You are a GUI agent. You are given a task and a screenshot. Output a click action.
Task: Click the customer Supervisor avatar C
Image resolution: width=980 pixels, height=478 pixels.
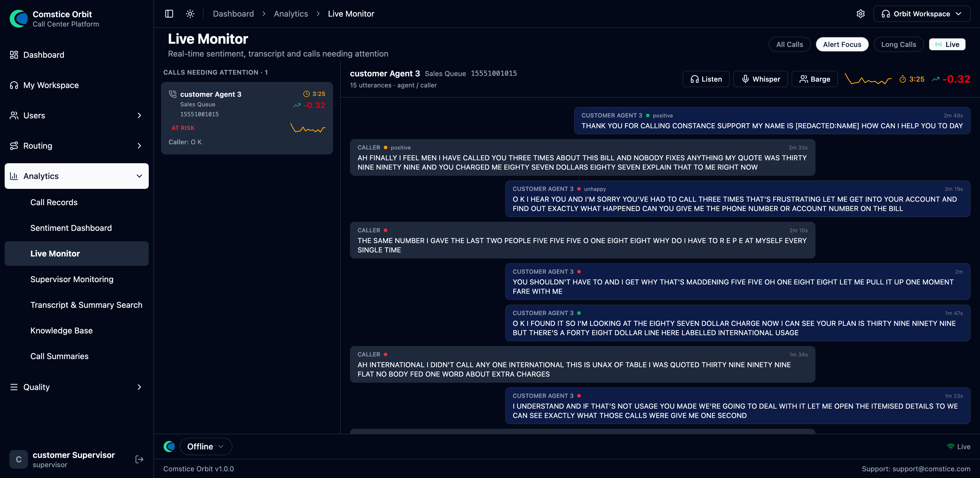(19, 459)
